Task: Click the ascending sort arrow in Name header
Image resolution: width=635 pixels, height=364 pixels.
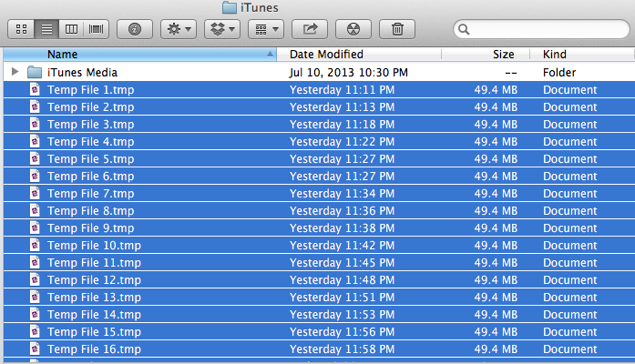Action: click(270, 55)
